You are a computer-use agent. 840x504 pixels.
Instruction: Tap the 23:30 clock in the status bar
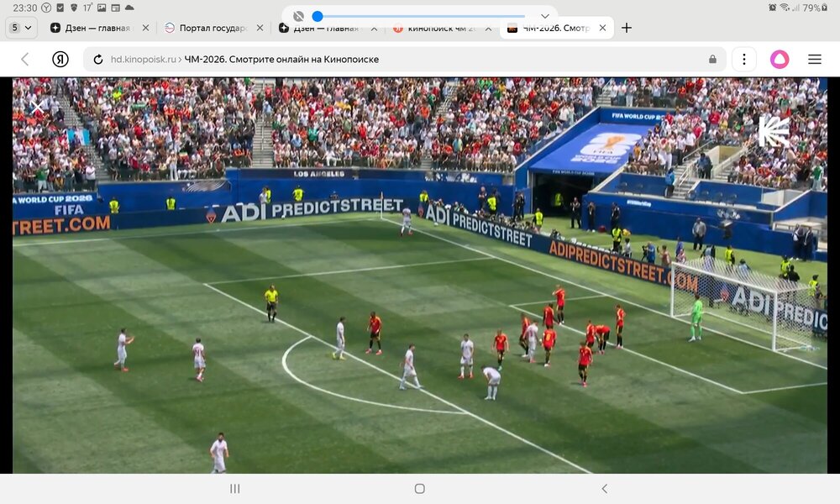[x=24, y=8]
